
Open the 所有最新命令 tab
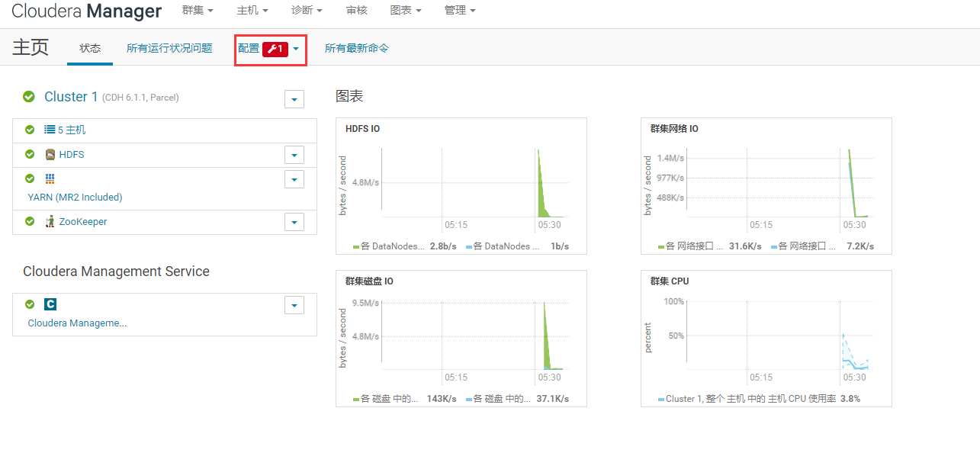point(357,48)
